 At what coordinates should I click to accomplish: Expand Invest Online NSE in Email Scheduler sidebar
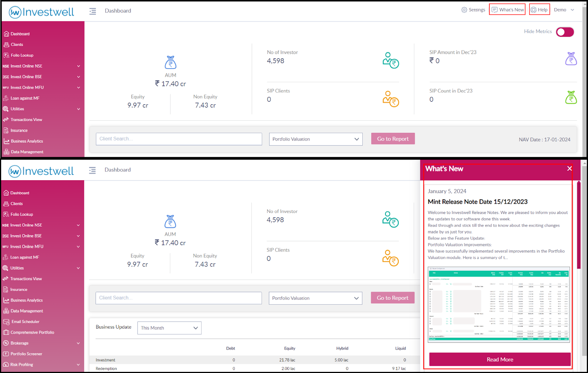point(42,225)
